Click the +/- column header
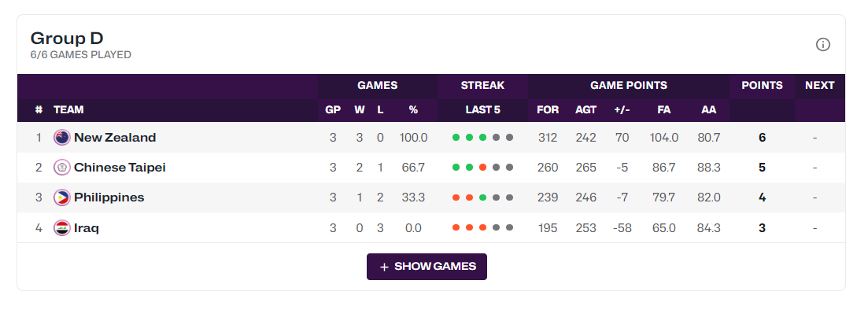This screenshot has height=310, width=868. [622, 109]
